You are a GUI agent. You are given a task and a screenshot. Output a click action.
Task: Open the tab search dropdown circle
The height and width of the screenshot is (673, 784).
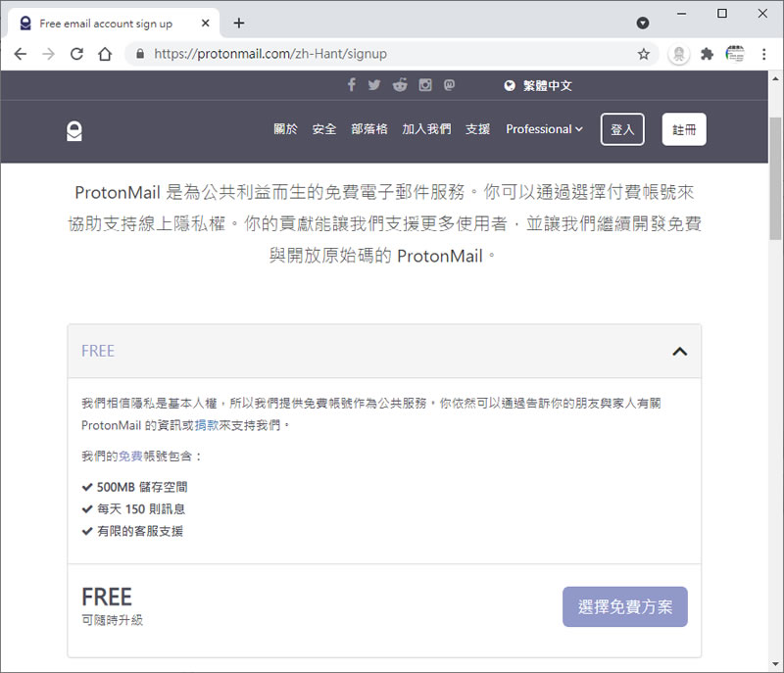(x=643, y=23)
